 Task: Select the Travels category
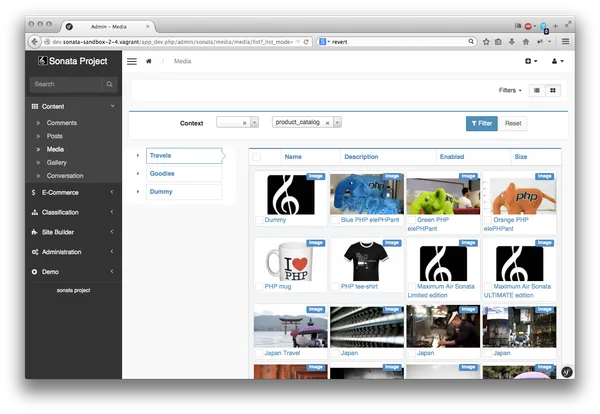click(x=160, y=155)
